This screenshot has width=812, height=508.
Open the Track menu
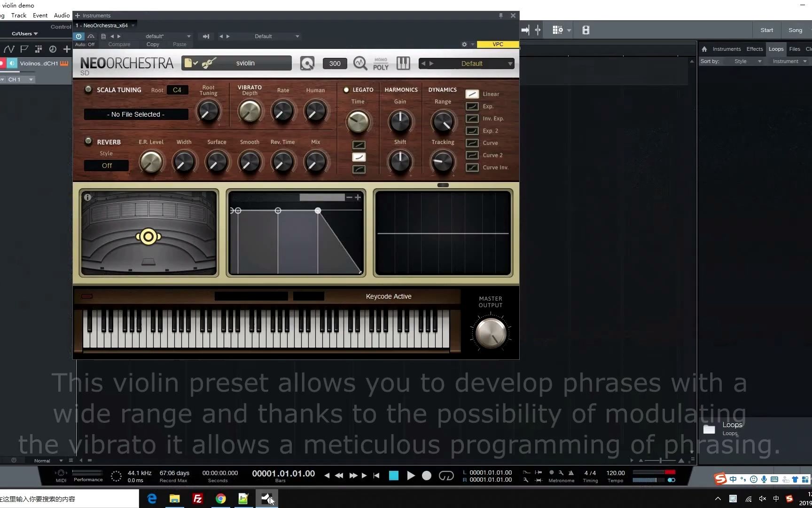click(x=19, y=16)
